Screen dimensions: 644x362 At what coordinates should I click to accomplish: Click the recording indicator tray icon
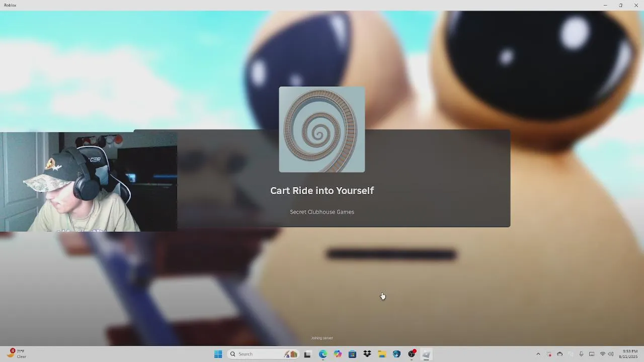click(x=549, y=354)
